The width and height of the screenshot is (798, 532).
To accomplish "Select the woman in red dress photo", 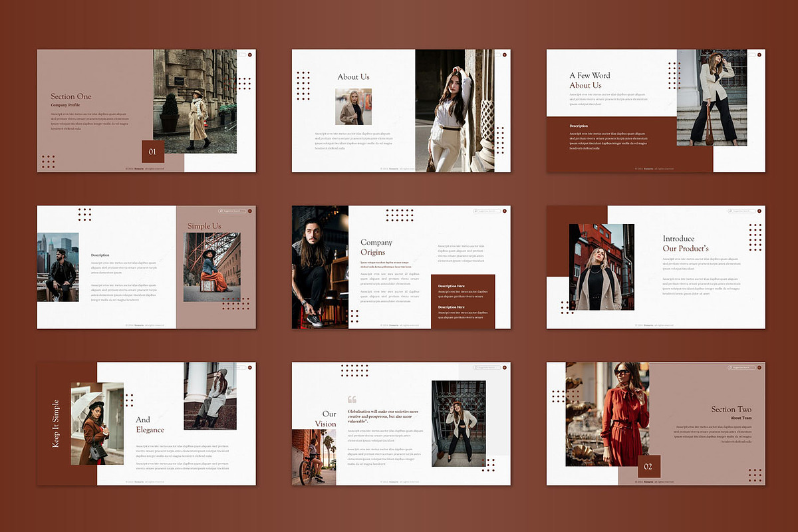I will point(607,414).
